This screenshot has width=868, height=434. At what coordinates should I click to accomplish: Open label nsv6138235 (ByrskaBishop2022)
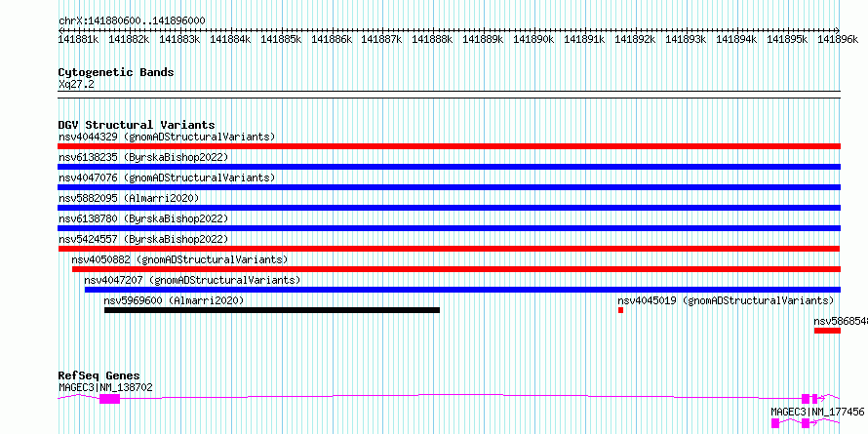pyautogui.click(x=143, y=157)
